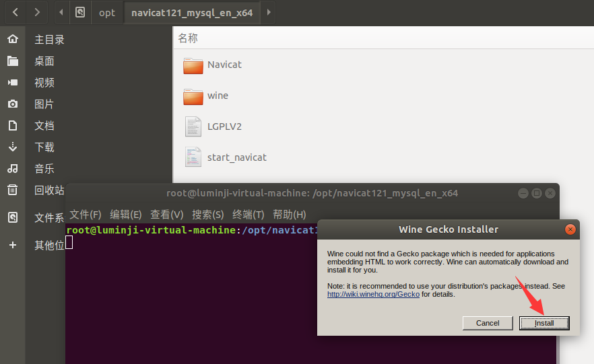Select the LGPLV2 file icon
594x364 pixels.
tap(193, 126)
